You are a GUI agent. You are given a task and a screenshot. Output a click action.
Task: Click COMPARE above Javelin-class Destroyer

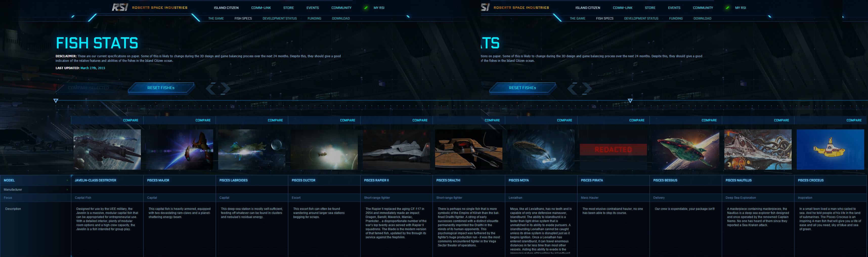pos(131,120)
